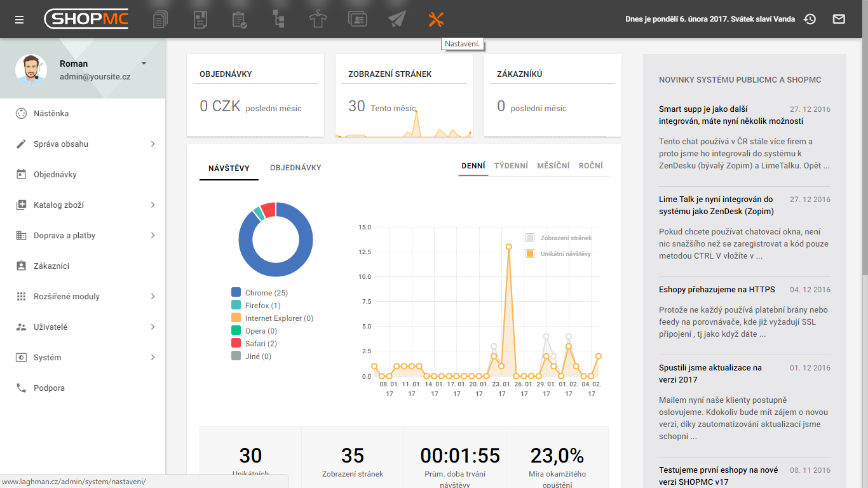Viewport: 868px width, 488px height.
Task: Select the Týdenní time range tab
Action: (x=511, y=166)
